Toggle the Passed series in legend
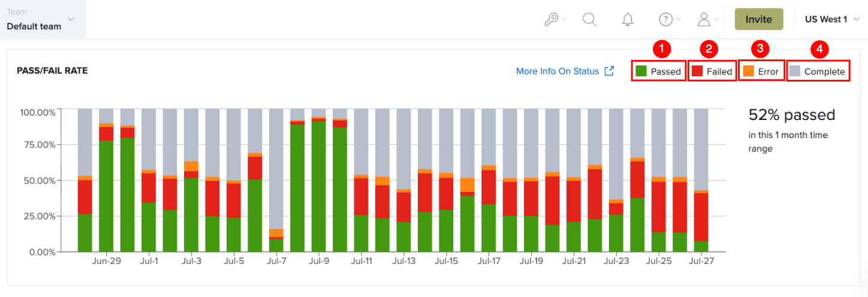 (658, 71)
